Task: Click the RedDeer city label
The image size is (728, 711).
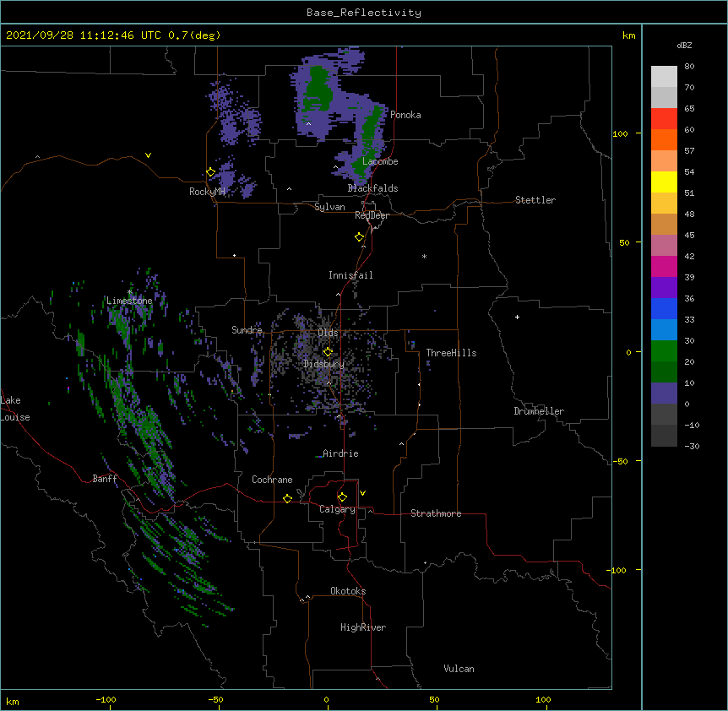Action: tap(372, 215)
